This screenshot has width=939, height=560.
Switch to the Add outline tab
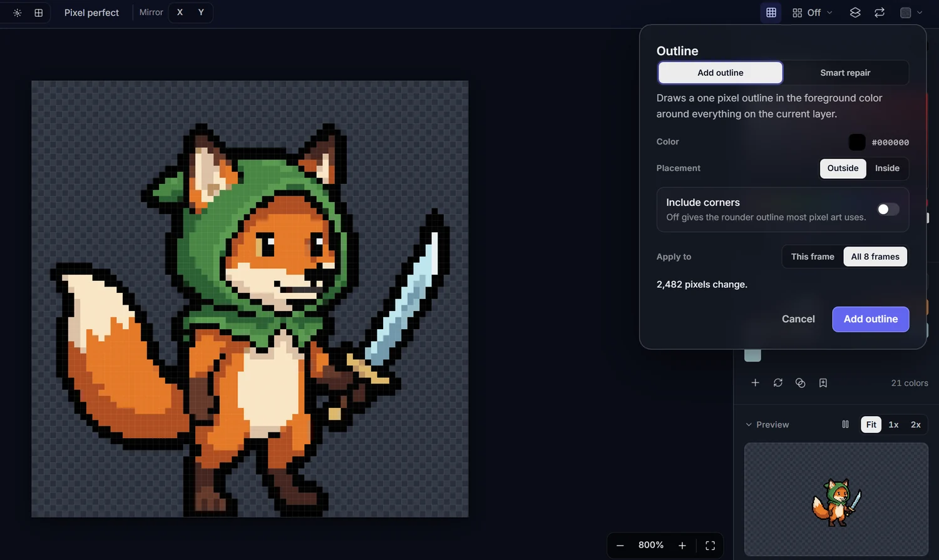(721, 73)
